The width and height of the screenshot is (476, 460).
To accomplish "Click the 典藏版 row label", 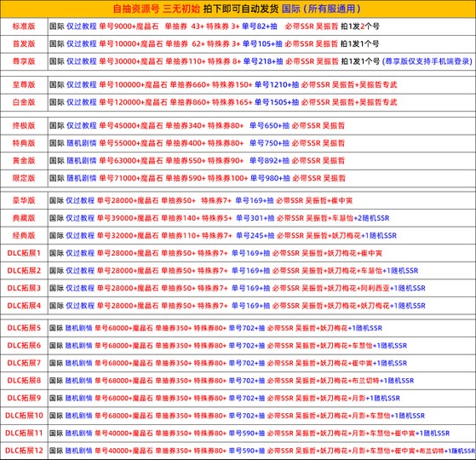I will (x=24, y=218).
